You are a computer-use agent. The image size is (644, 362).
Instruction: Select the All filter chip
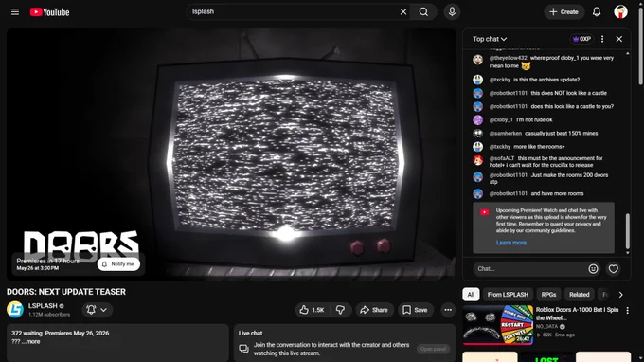point(471,294)
